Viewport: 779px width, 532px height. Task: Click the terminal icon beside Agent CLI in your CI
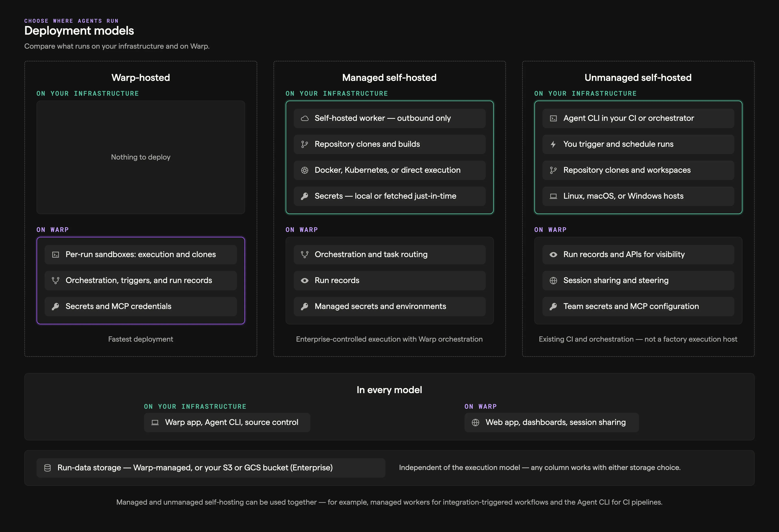[x=553, y=118]
